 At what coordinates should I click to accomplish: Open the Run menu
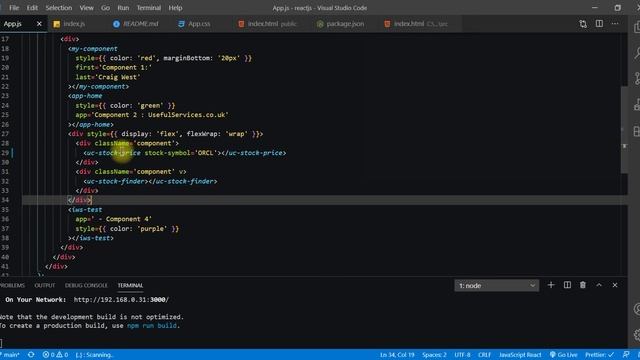pyautogui.click(x=123, y=8)
